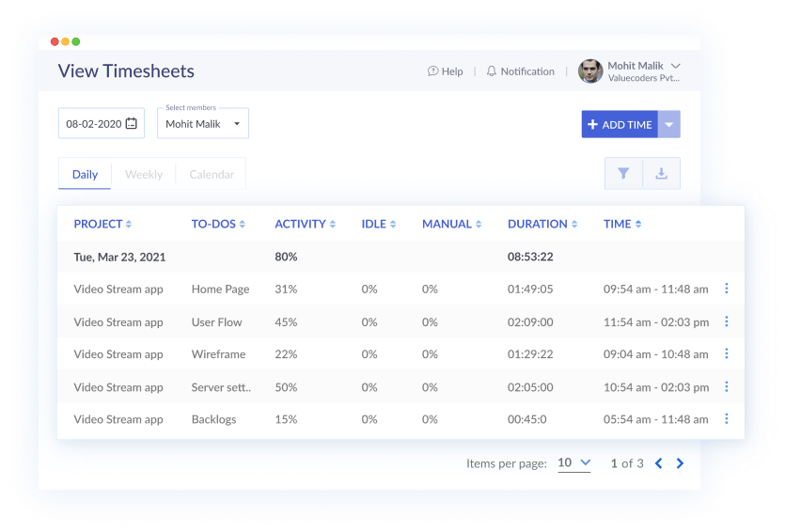Change Items per page dropdown
This screenshot has height=532, width=785.
[573, 463]
